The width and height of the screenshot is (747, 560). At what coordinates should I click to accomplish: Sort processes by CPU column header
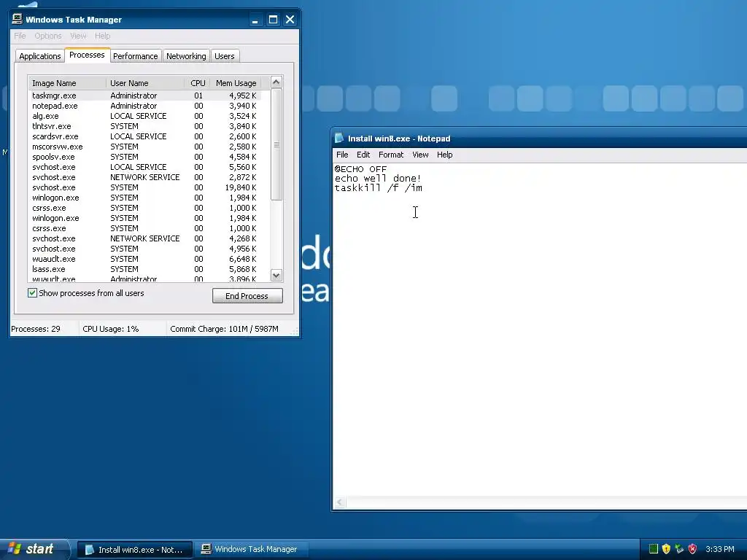pos(197,83)
